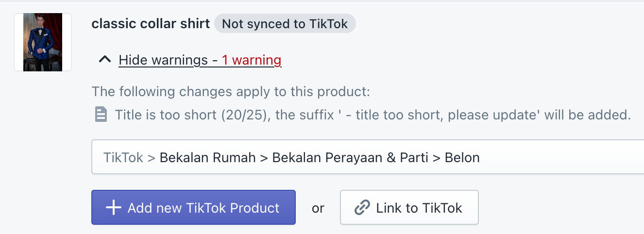Image resolution: width=644 pixels, height=234 pixels.
Task: Click 'Add new TikTok Product' button
Action: pyautogui.click(x=193, y=207)
